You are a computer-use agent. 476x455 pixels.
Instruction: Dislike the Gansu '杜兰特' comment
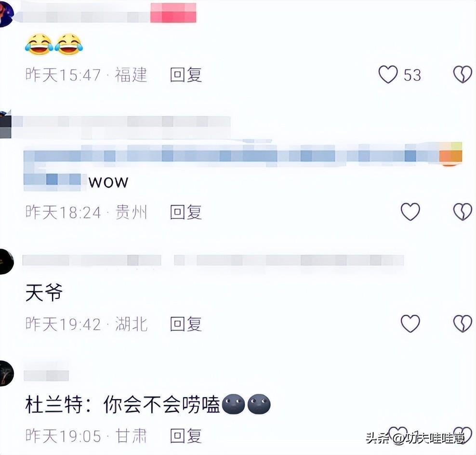click(x=463, y=435)
